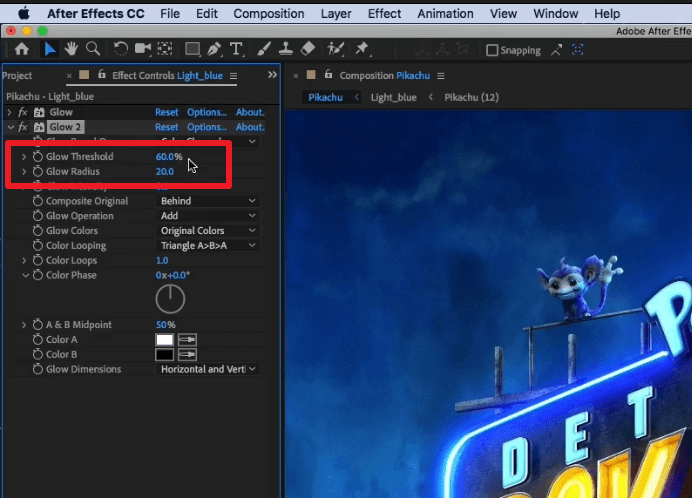Select the Horizontal Type tool
This screenshot has width=692, height=498.
(x=237, y=49)
